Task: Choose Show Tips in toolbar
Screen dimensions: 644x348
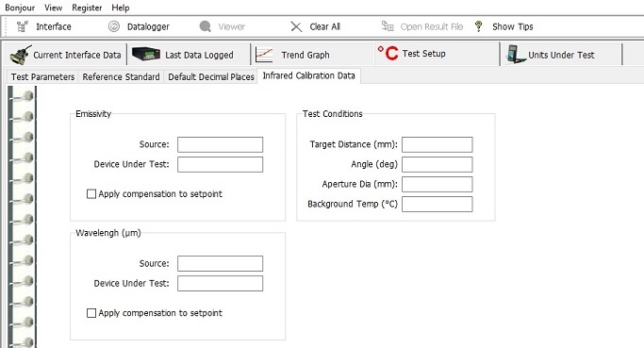Action: [x=513, y=26]
